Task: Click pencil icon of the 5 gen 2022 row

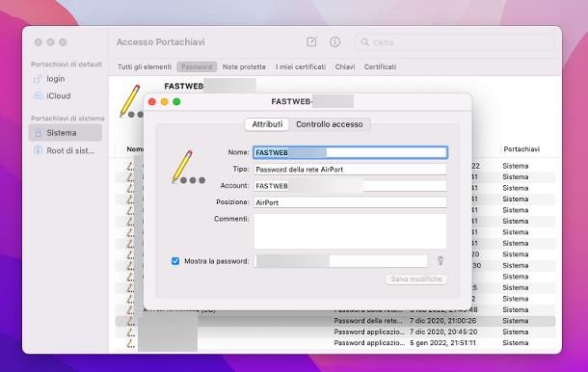Action: click(x=130, y=343)
